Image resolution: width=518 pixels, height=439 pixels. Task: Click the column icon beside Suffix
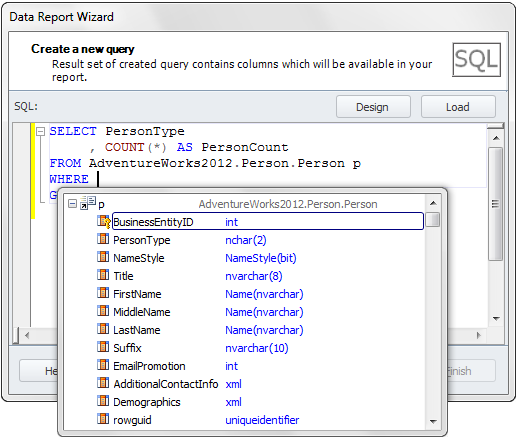(x=103, y=347)
